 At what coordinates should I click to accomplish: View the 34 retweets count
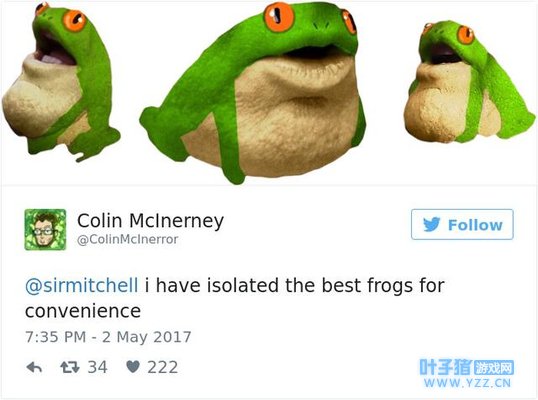pos(97,367)
